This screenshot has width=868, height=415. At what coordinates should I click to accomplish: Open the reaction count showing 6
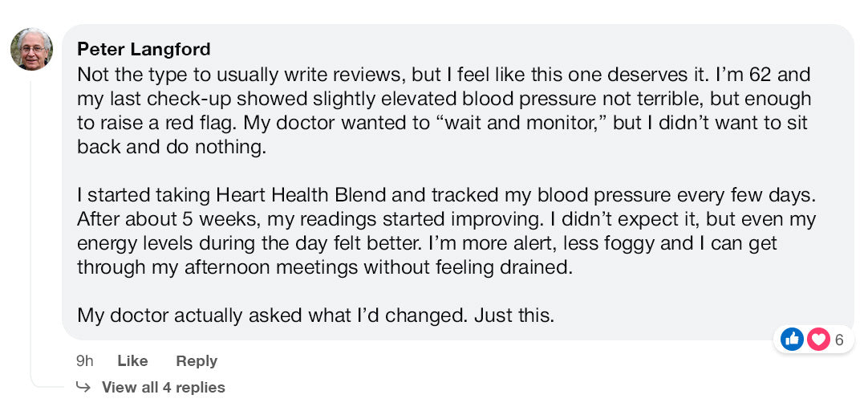pos(839,340)
